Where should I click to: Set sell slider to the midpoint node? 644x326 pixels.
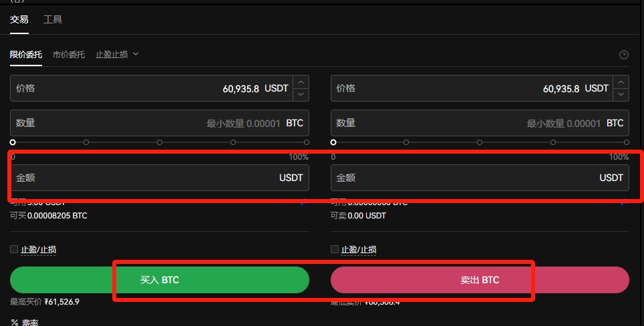click(x=479, y=142)
